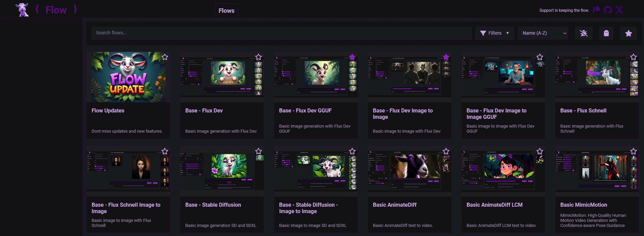The image size is (644, 236).
Task: Star Base - Flux Schnell Image to Image
Action: coord(165,151)
